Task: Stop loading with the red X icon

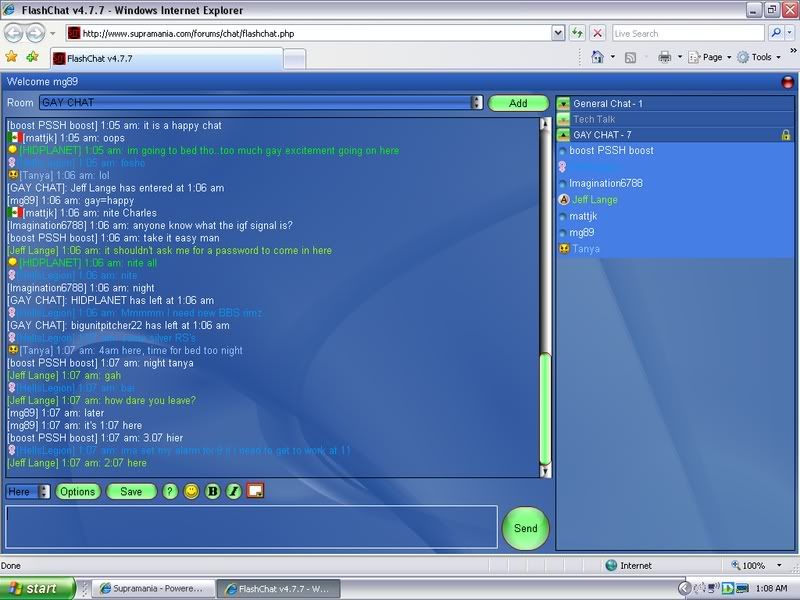Action: click(597, 34)
